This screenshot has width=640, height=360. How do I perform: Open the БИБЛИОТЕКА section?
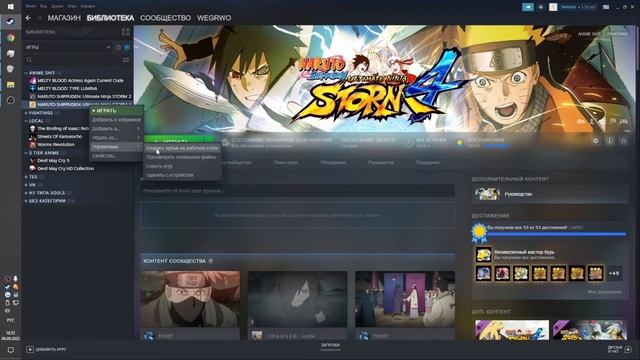pyautogui.click(x=110, y=18)
